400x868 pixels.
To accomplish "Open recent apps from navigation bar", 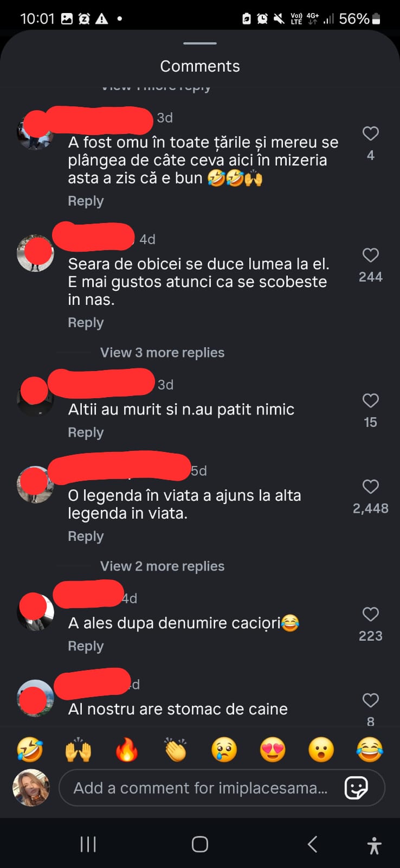I will 88,844.
